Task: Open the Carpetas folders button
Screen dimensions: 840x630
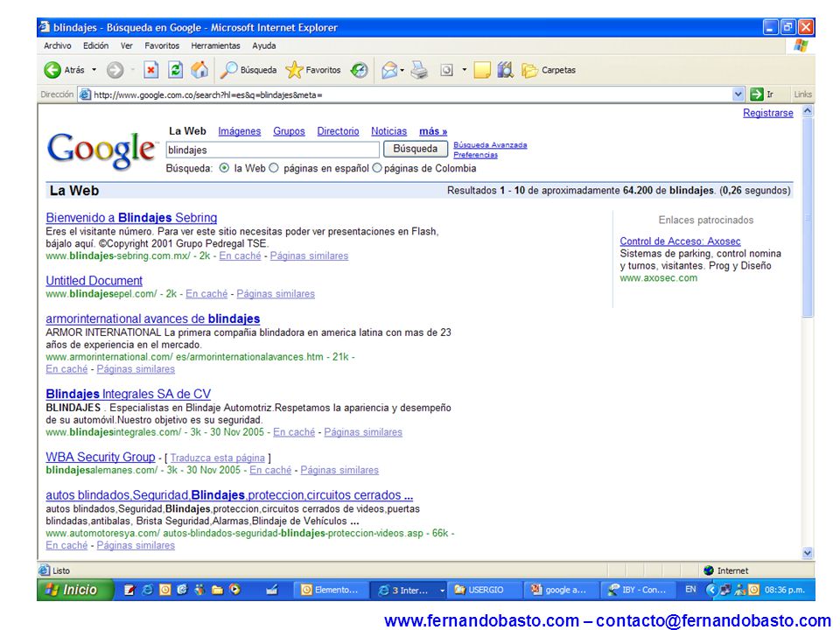Action: [x=549, y=70]
